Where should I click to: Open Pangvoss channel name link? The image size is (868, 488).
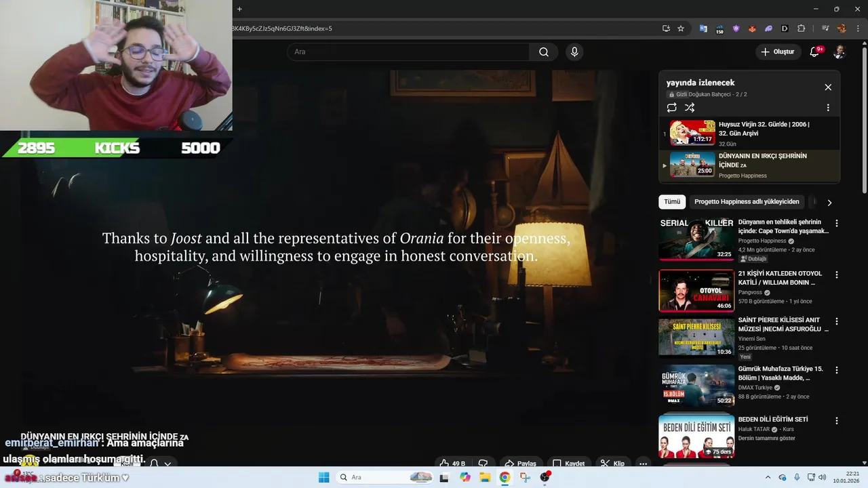(x=751, y=293)
